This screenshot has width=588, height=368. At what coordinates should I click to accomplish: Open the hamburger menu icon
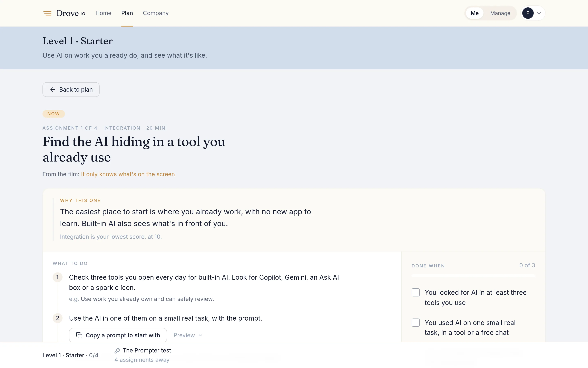pyautogui.click(x=47, y=13)
